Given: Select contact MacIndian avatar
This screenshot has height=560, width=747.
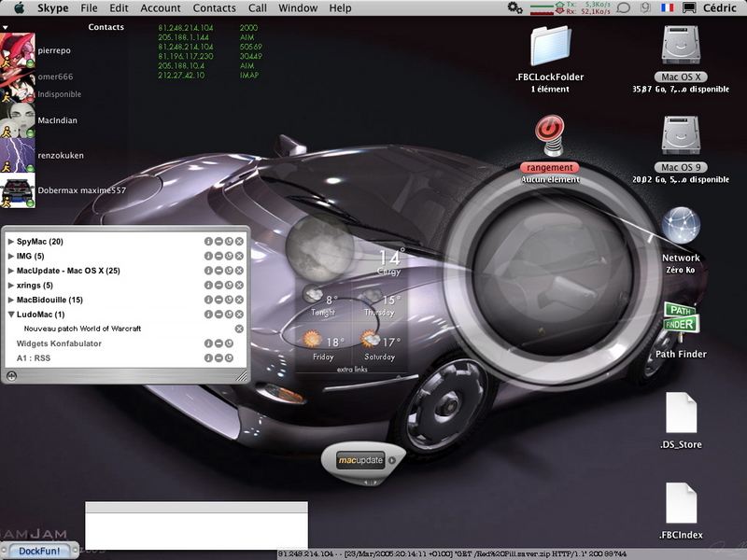Looking at the screenshot, I should coord(18,120).
